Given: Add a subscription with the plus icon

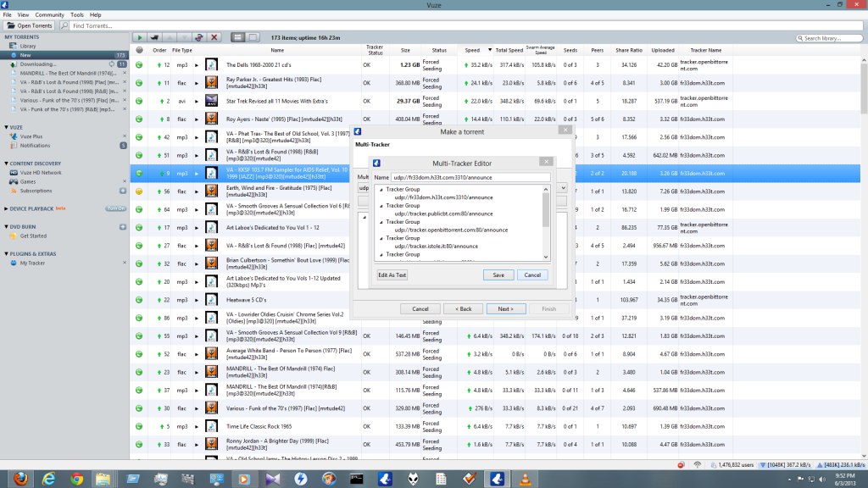Looking at the screenshot, I should coord(123,191).
